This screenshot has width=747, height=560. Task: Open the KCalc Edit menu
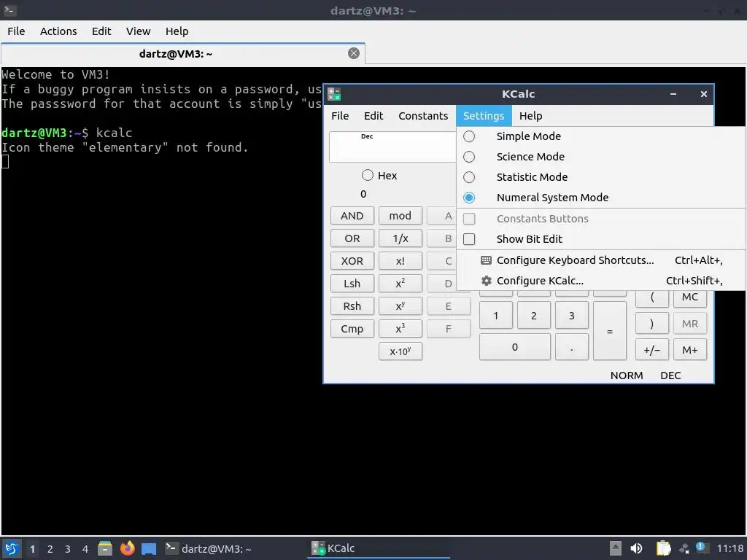coord(373,116)
